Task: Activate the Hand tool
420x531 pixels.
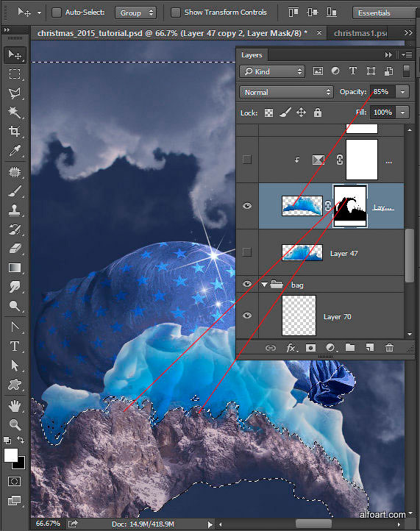Action: pyautogui.click(x=15, y=406)
